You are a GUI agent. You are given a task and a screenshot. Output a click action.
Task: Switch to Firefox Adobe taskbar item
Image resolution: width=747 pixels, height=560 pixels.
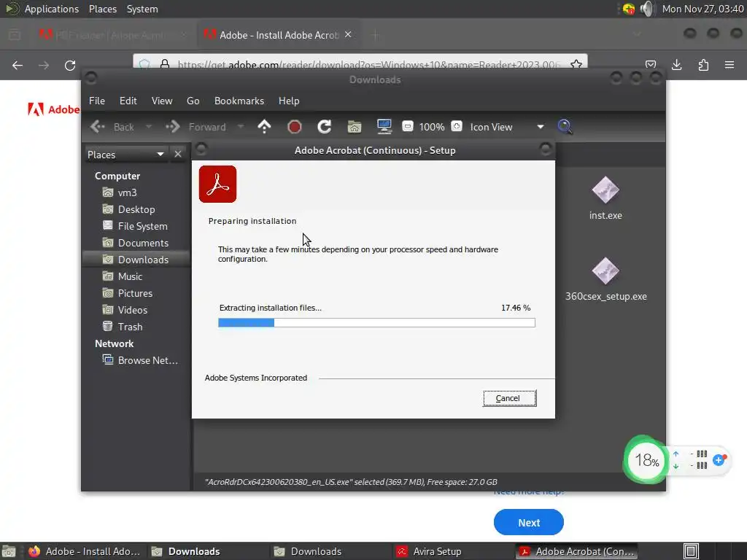tap(85, 551)
